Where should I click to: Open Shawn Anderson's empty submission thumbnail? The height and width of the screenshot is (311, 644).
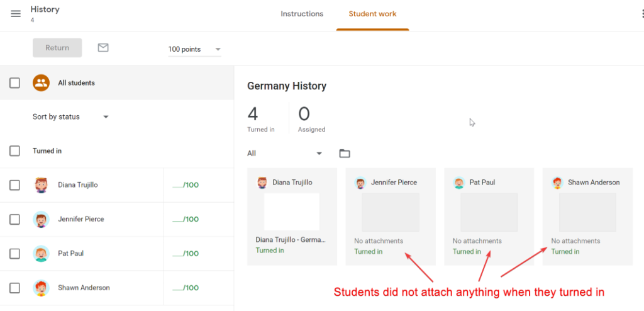click(x=587, y=212)
